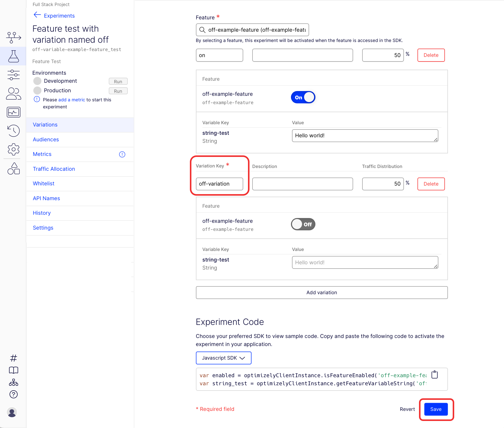504x428 pixels.
Task: Open the History clock icon in sidebar
Action: pos(14,131)
